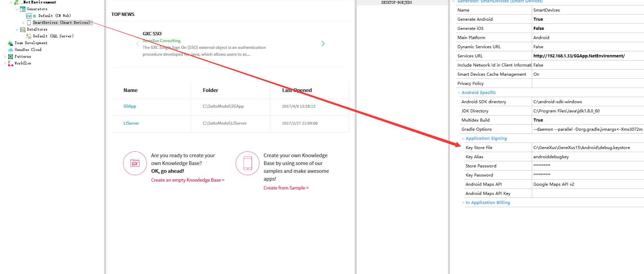
Task: Expand the SmartDevices generator node
Action: pos(23,23)
